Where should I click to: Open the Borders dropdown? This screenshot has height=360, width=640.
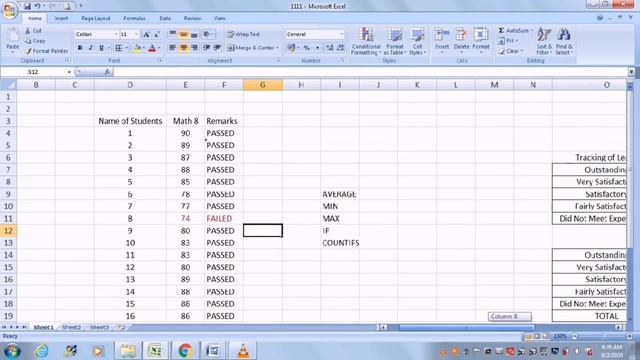[x=127, y=48]
